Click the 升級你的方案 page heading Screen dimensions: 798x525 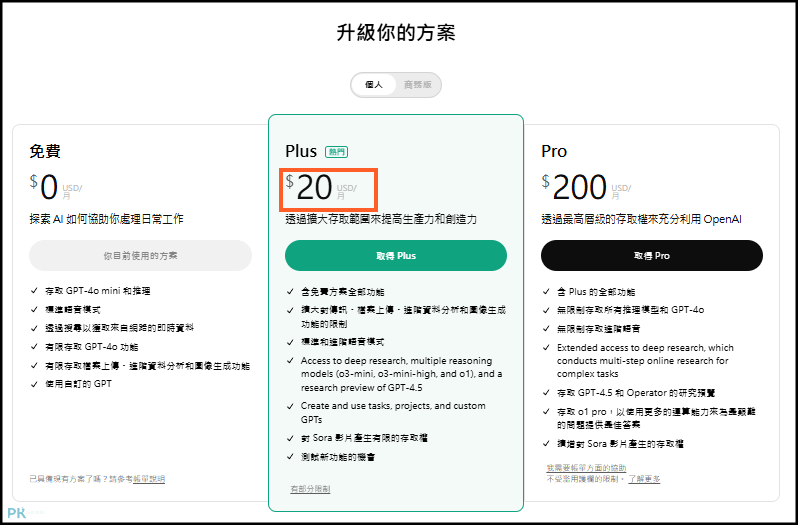tap(395, 33)
